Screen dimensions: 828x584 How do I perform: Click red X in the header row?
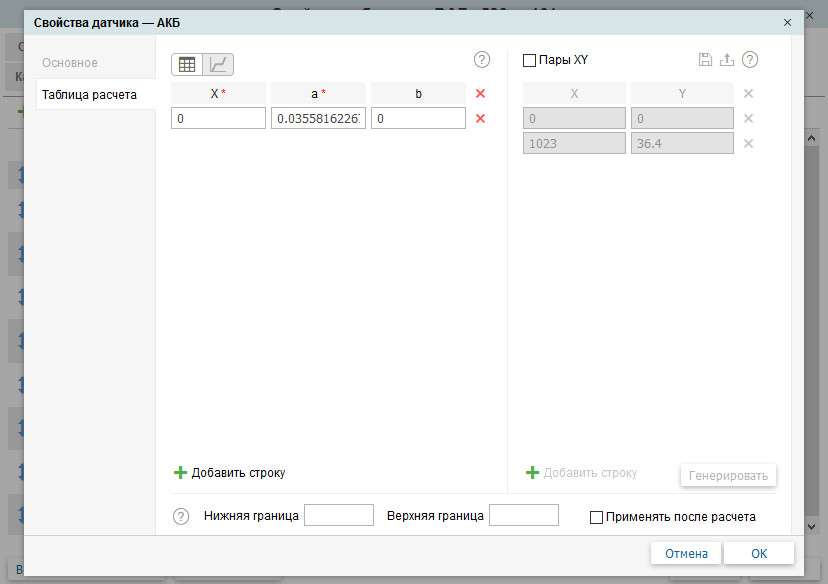pyautogui.click(x=480, y=94)
